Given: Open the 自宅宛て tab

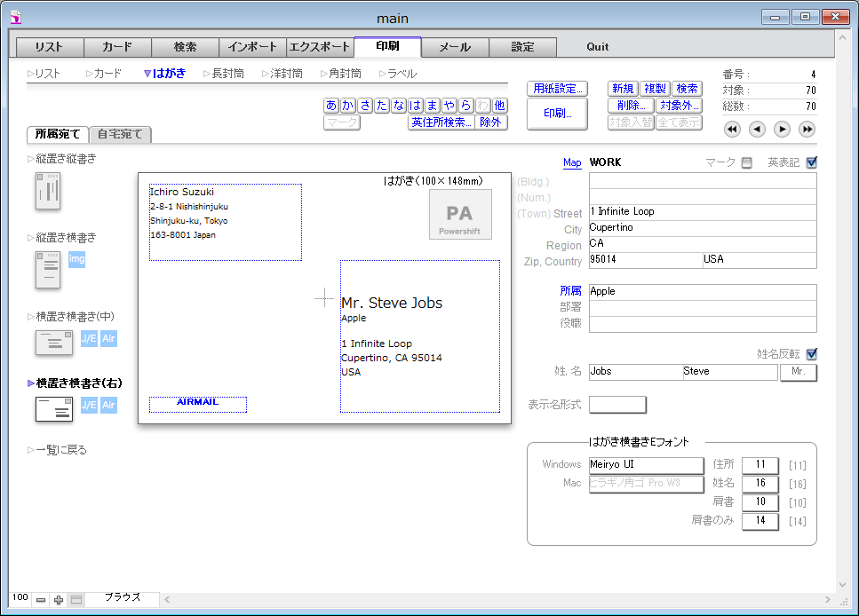Looking at the screenshot, I should coord(121,135).
